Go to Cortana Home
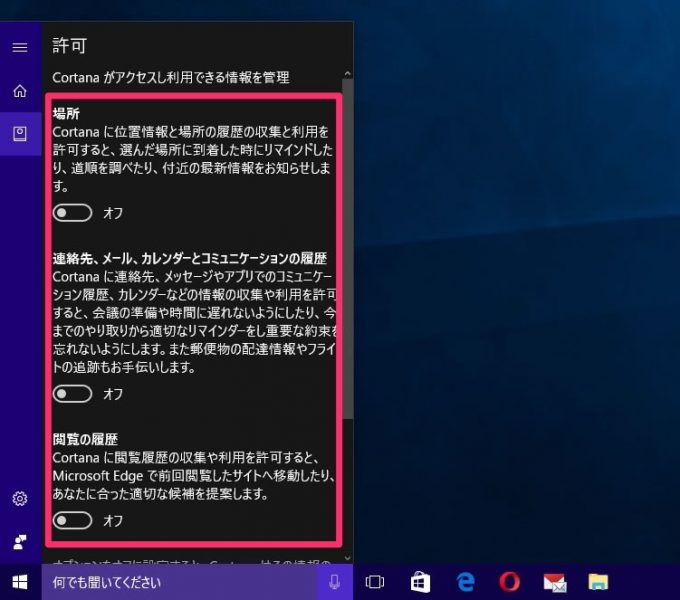This screenshot has width=680, height=600. 20,91
